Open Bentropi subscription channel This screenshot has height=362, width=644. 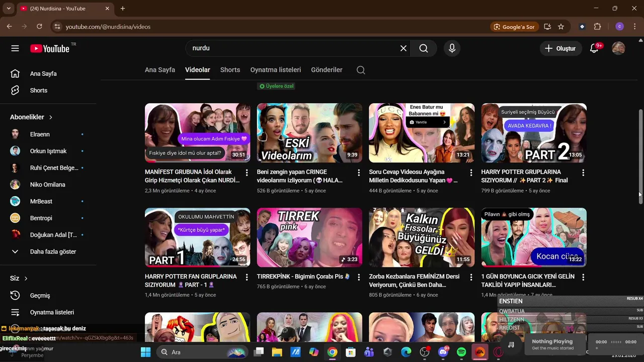48,218
